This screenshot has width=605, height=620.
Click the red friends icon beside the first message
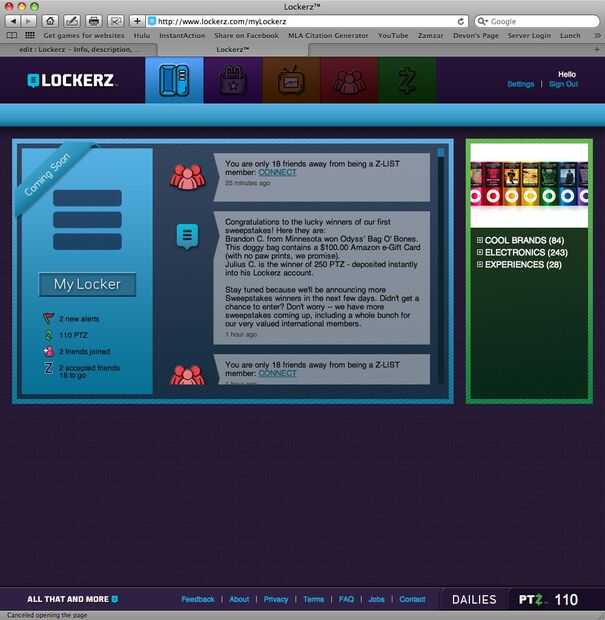tap(187, 177)
